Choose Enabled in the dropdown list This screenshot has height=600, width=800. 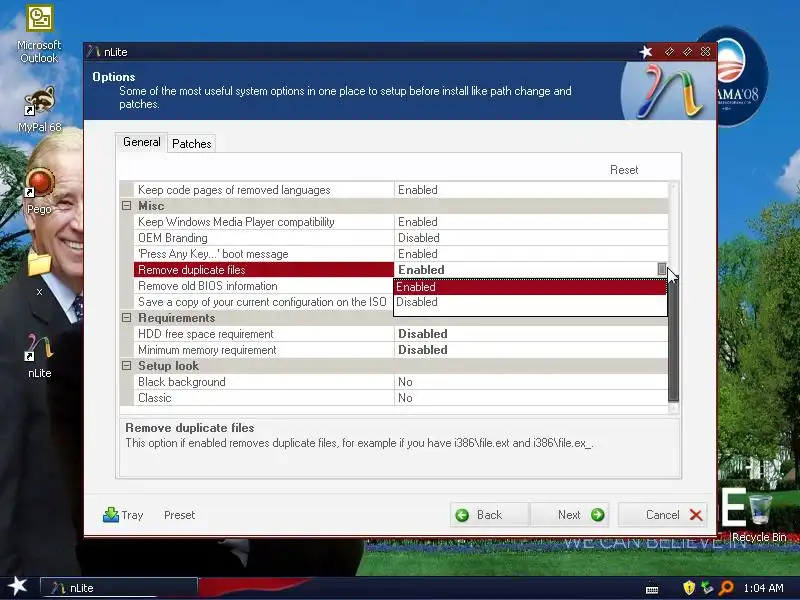[530, 287]
